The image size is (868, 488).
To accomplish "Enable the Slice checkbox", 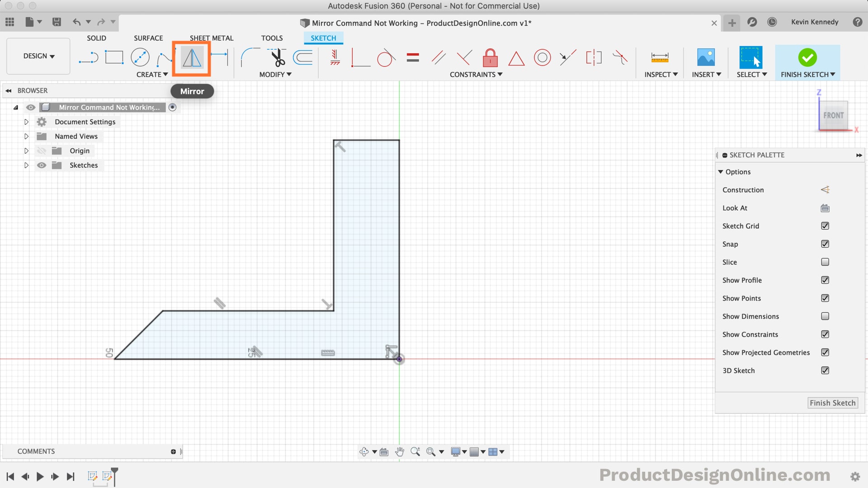I will coord(825,262).
